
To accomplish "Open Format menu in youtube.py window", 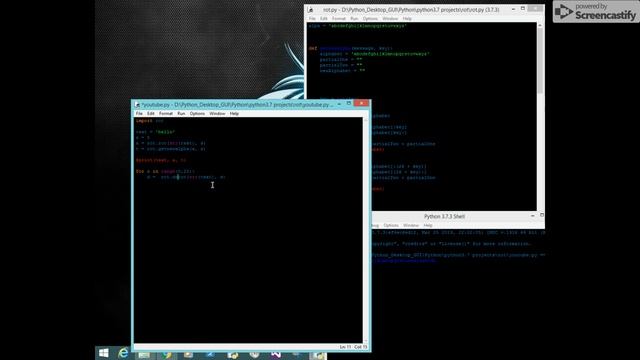I will click(166, 113).
